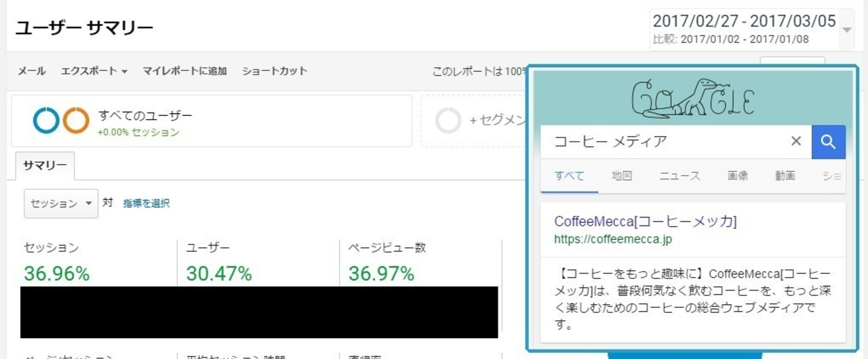Click the Google doodle logo
The width and height of the screenshot is (868, 359).
(x=693, y=98)
